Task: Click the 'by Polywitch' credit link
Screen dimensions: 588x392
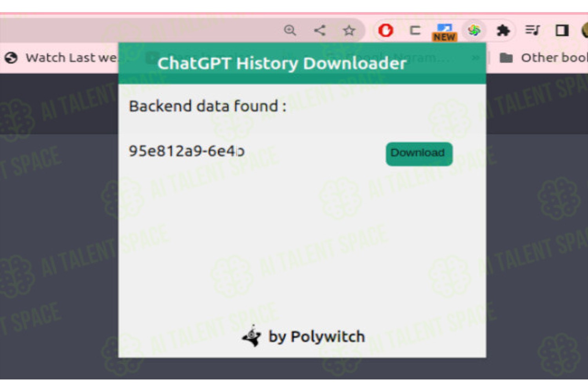Action: (x=317, y=337)
